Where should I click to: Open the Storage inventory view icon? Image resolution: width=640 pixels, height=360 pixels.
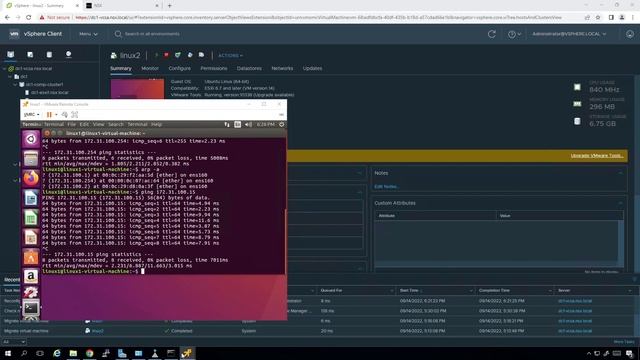click(x=49, y=54)
